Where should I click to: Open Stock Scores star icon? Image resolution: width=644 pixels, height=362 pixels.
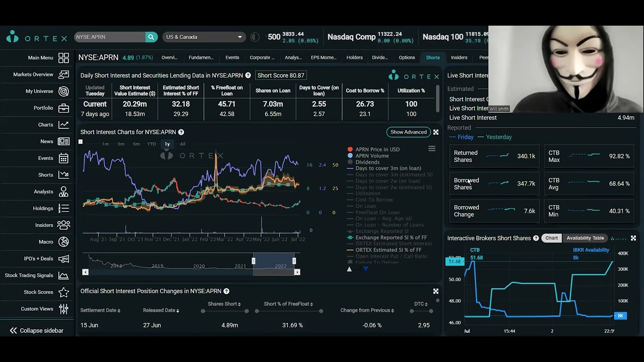(63, 292)
